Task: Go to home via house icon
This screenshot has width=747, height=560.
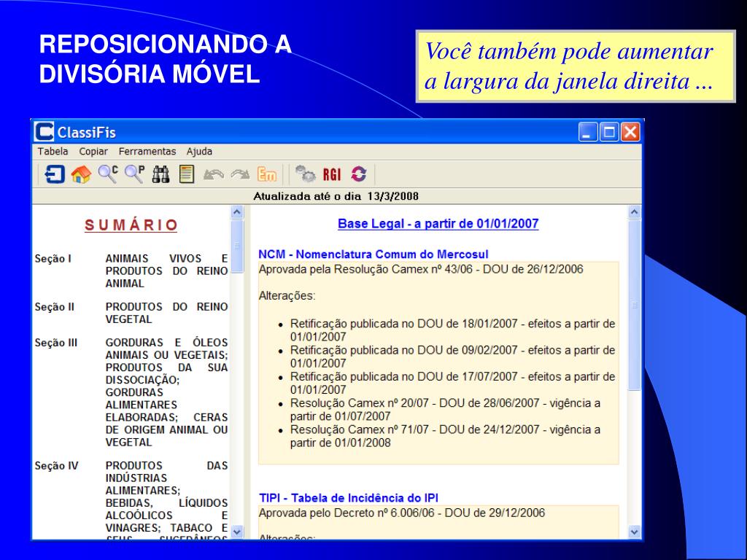Action: click(81, 174)
